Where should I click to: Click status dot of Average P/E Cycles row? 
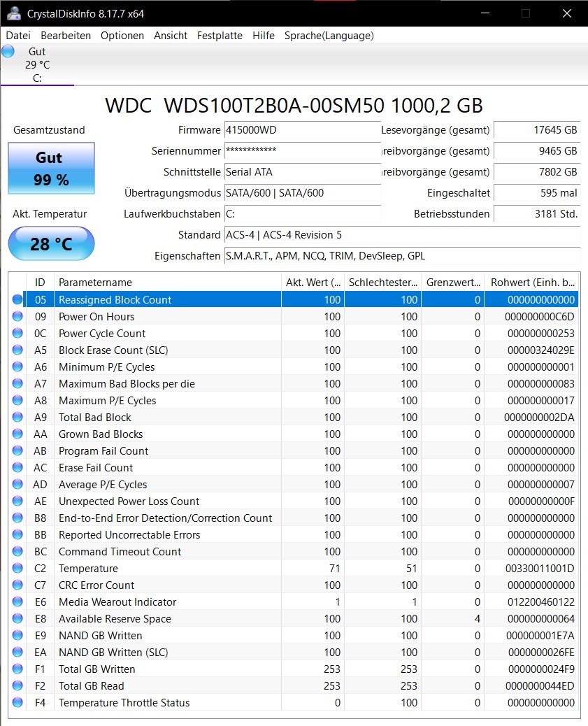point(17,484)
